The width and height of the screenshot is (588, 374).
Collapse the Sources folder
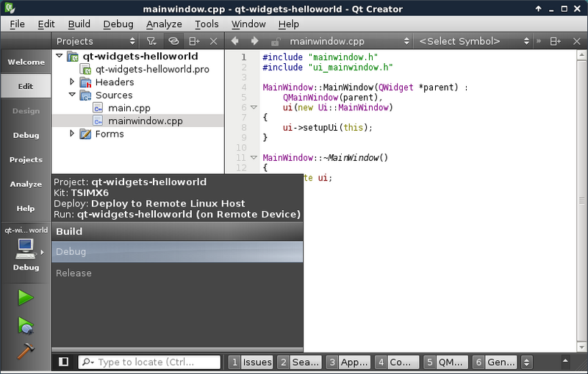(x=72, y=95)
